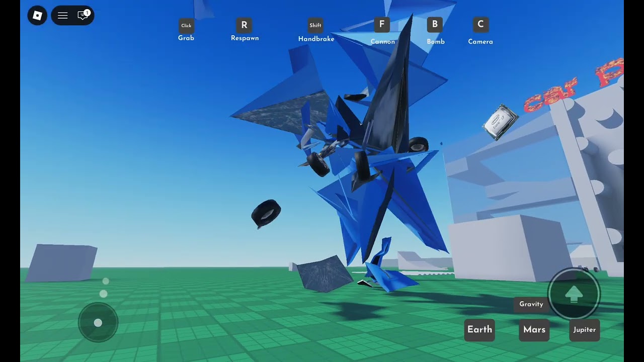Tap the R key to Respawn

[x=244, y=25]
